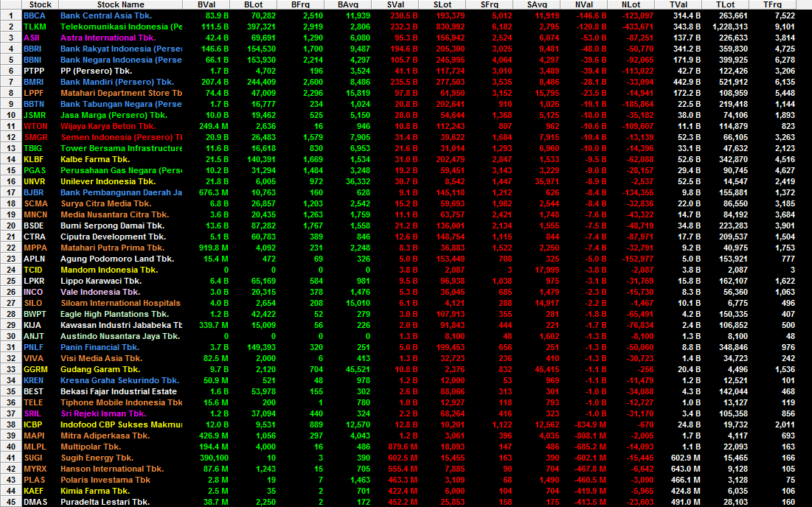The height and width of the screenshot is (507, 812).
Task: Select the ASII stock code
Action: [32, 38]
